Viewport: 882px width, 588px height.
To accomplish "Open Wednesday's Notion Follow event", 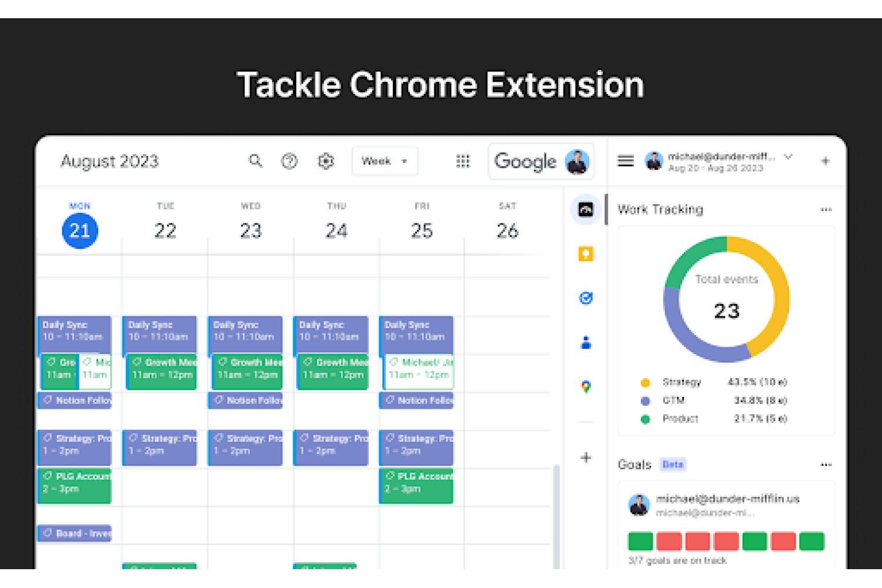I will pyautogui.click(x=245, y=400).
